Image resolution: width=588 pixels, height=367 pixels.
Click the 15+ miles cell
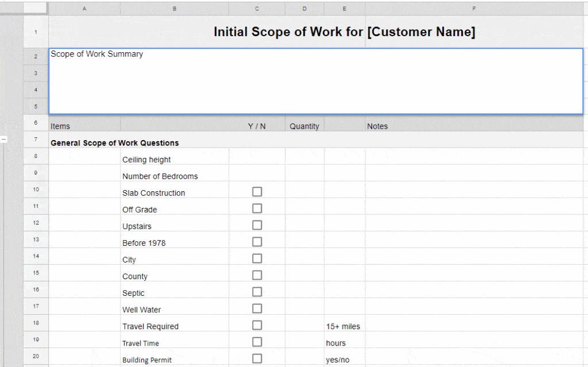(345, 323)
